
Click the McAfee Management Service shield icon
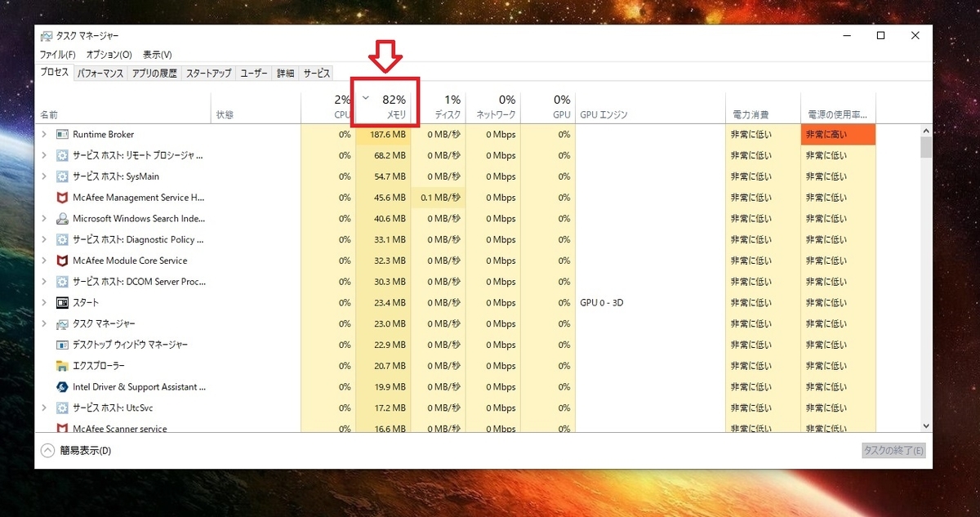62,198
